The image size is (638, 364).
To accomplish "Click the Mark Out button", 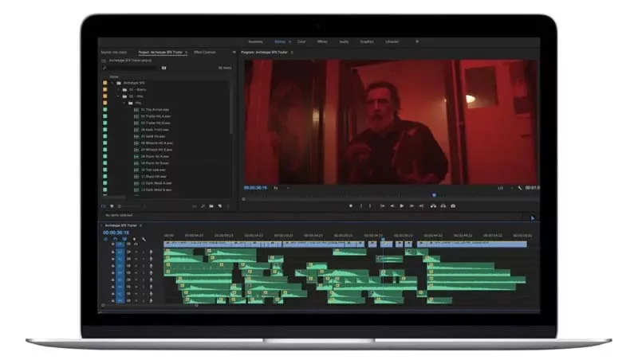I will coord(370,206).
